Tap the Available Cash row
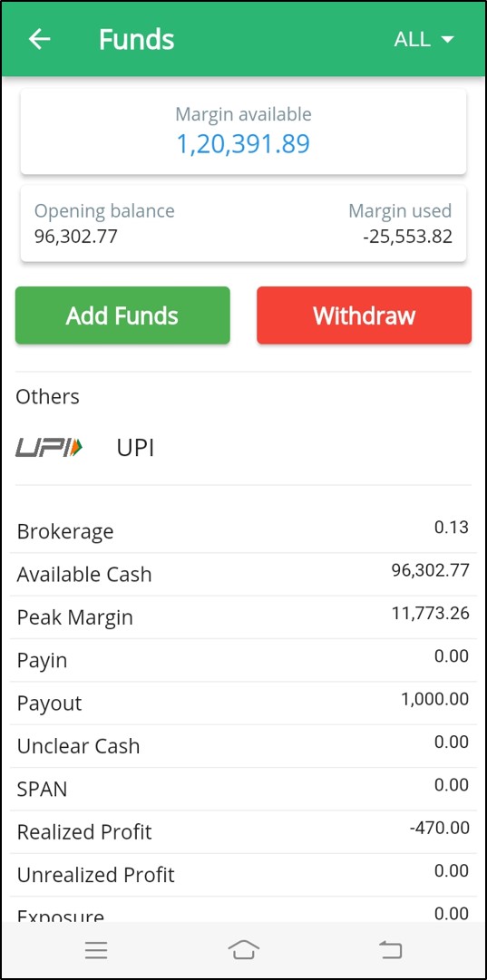 click(243, 575)
